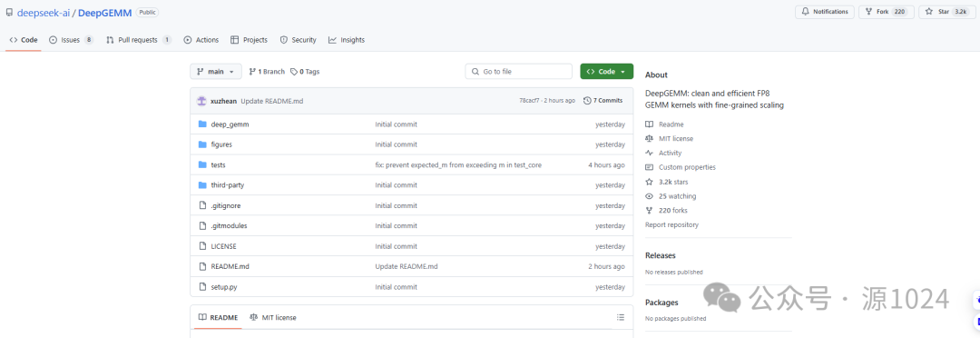Open the README.md file

point(230,266)
